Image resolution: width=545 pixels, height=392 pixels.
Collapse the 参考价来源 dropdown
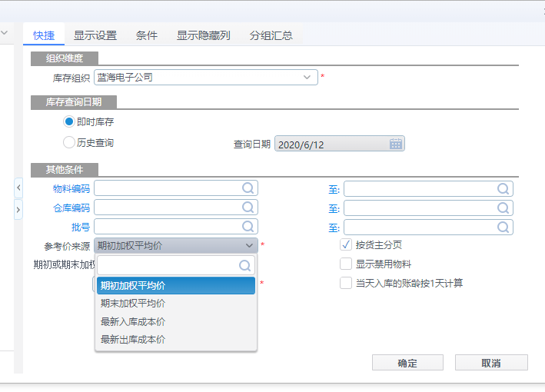(248, 246)
